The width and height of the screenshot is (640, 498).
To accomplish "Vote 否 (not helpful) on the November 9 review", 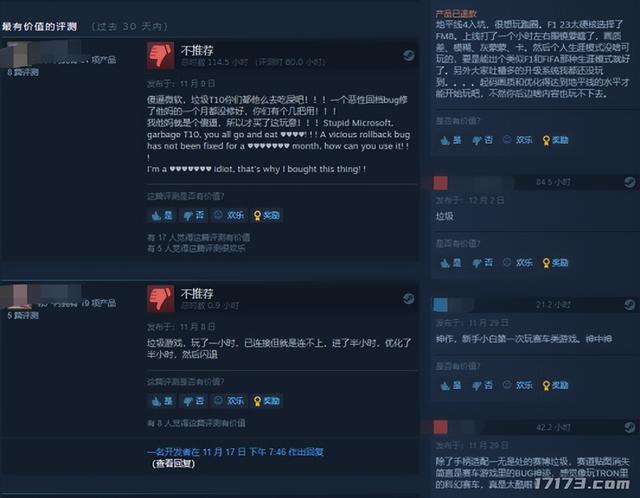I will click(193, 216).
